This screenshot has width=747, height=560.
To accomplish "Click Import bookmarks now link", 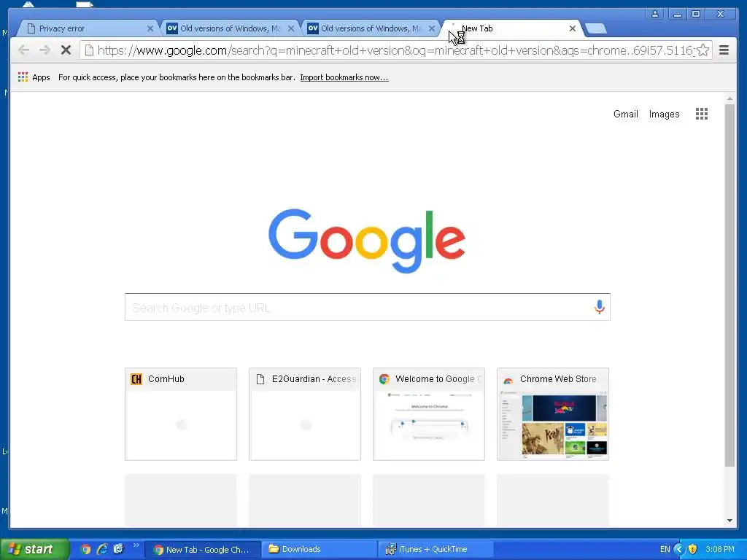I will coord(344,77).
